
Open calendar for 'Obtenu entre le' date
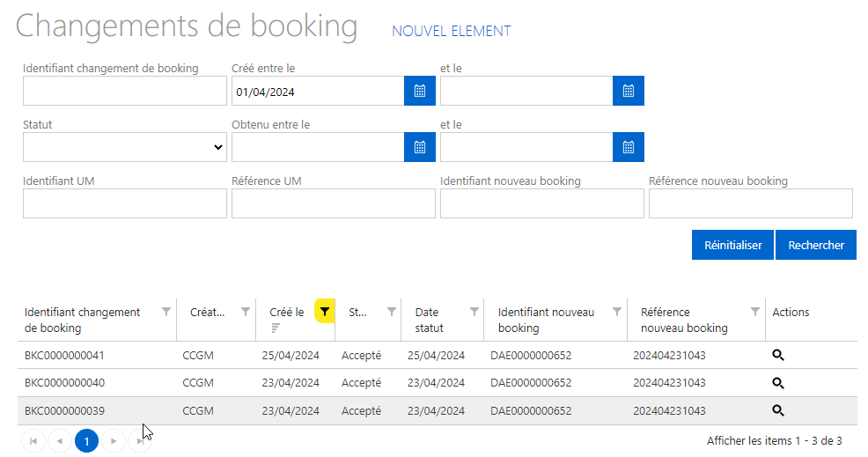tap(420, 147)
